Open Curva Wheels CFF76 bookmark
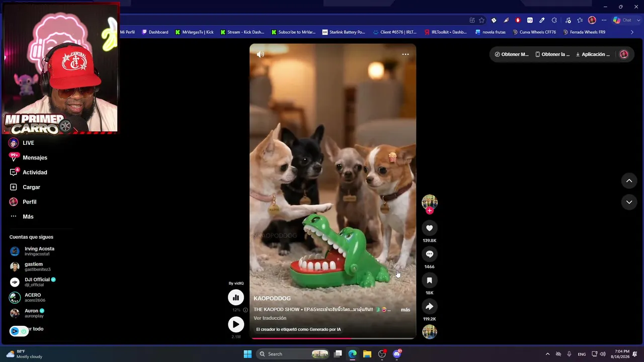The image size is (644, 362). tap(534, 32)
